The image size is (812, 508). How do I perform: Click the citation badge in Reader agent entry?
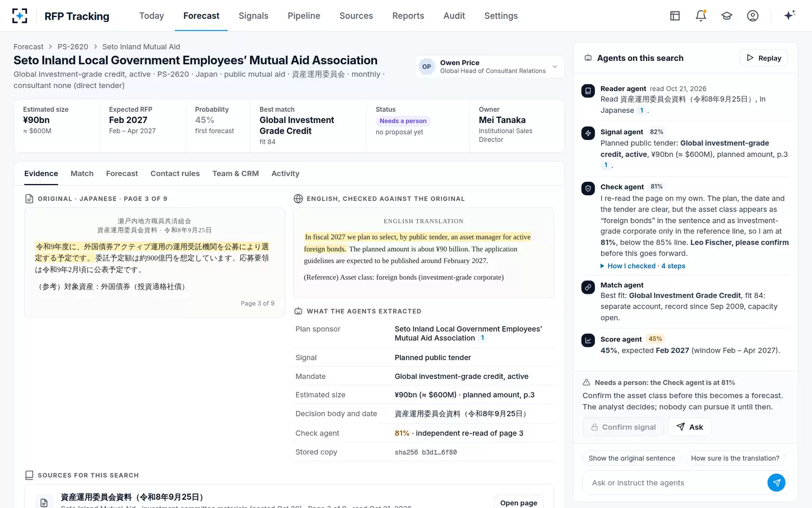(642, 111)
